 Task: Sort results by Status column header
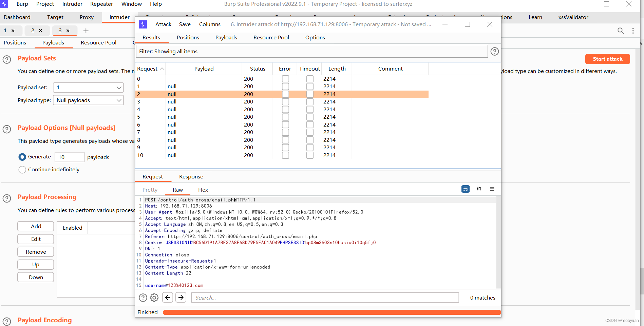[258, 69]
